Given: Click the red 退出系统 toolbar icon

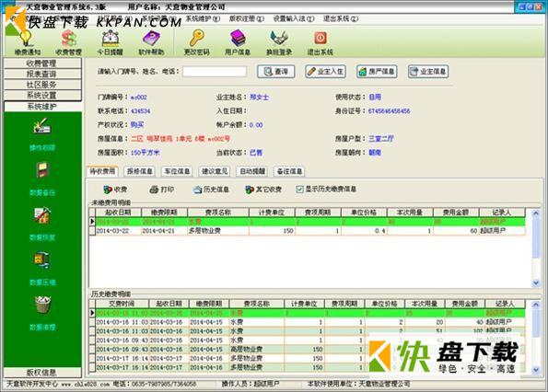Looking at the screenshot, I should 321,42.
